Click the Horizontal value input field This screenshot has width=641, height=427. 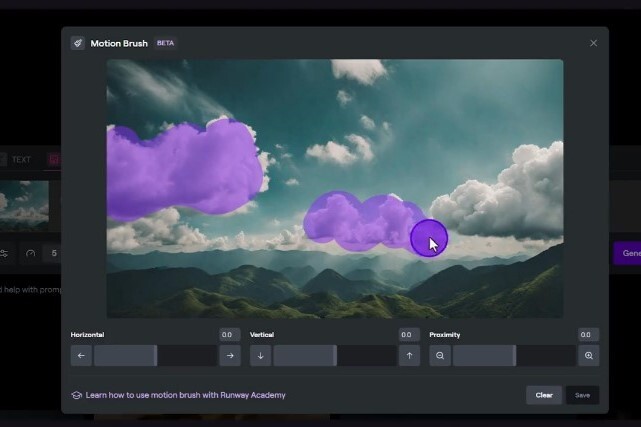[x=229, y=335]
